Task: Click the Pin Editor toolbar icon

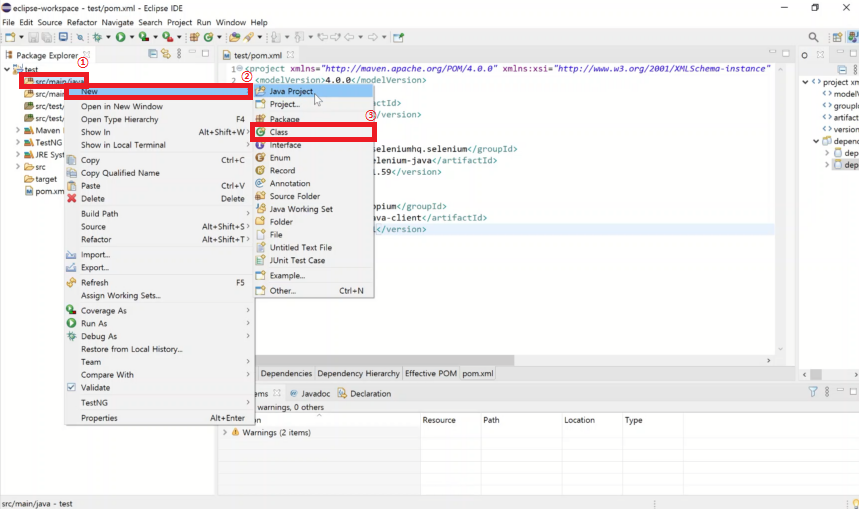Action: point(398,37)
